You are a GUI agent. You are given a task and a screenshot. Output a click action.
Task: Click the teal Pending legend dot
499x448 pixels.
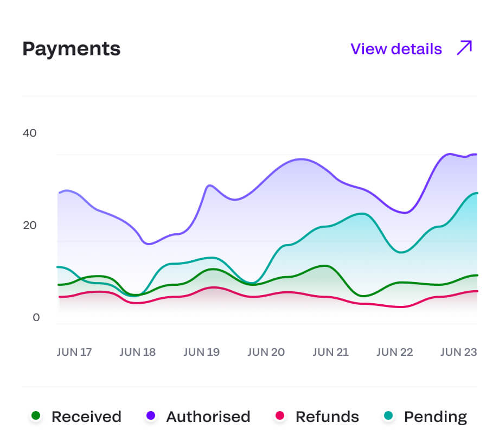pos(388,416)
